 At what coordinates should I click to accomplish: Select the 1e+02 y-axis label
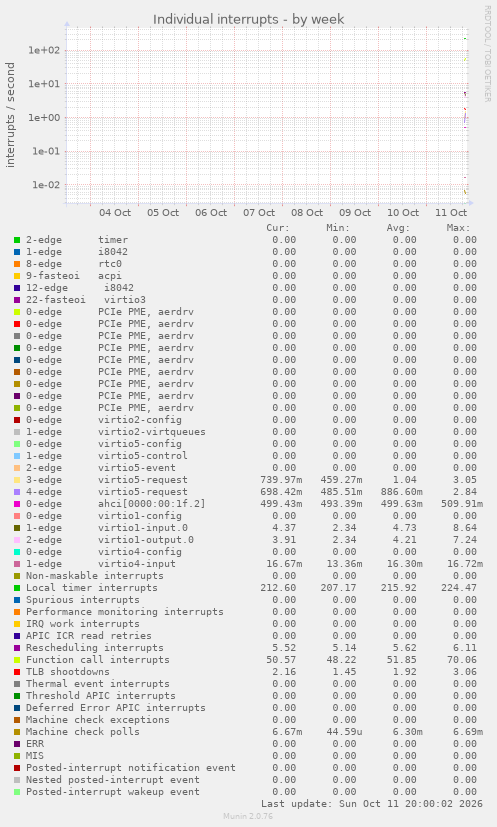[44, 51]
